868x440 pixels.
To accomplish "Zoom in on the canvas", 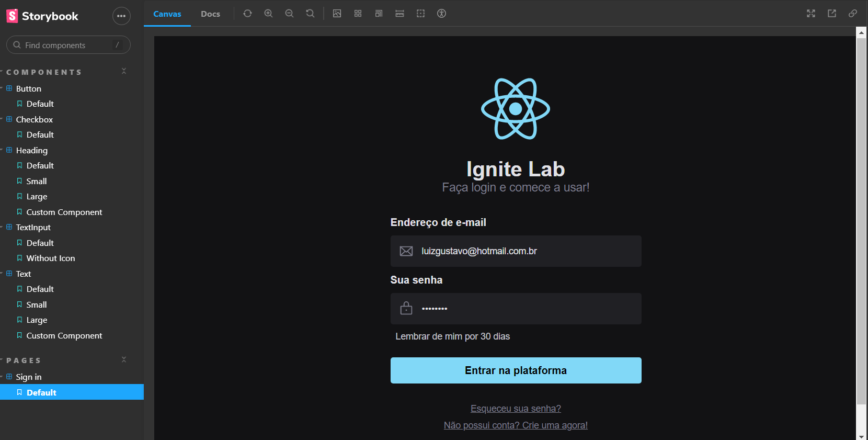I will (x=268, y=14).
